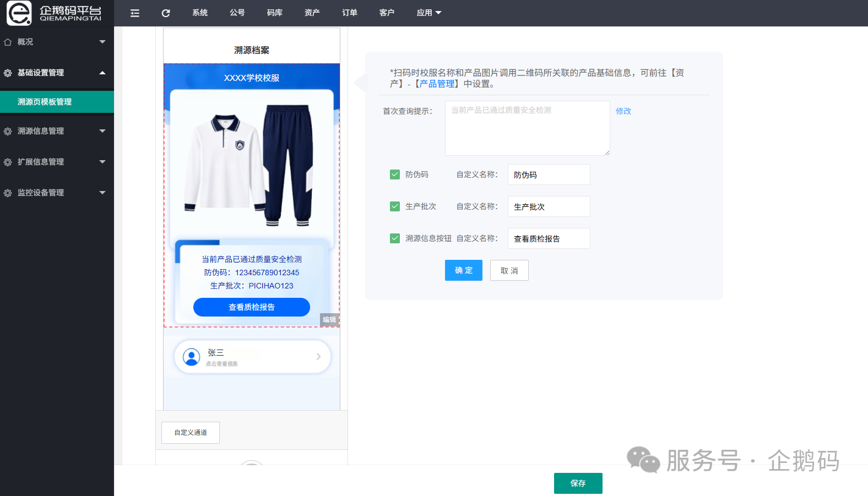
Task: Click 生产批次: PICIHAO123 text in preview
Action: click(x=252, y=286)
